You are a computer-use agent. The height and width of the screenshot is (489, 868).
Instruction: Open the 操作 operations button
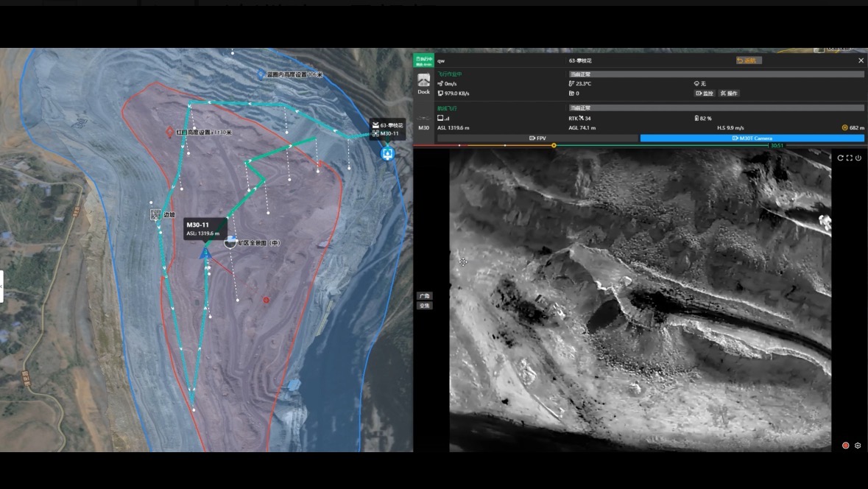tap(729, 93)
